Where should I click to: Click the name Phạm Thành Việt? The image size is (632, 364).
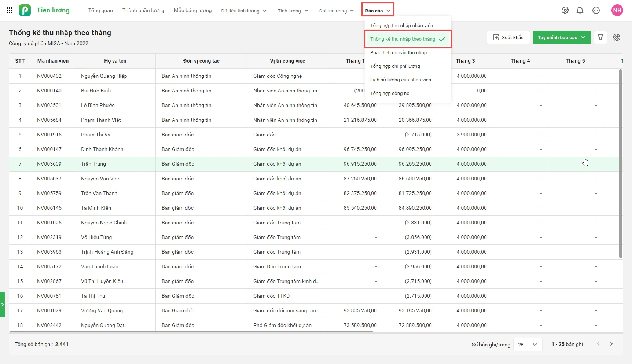coord(101,120)
